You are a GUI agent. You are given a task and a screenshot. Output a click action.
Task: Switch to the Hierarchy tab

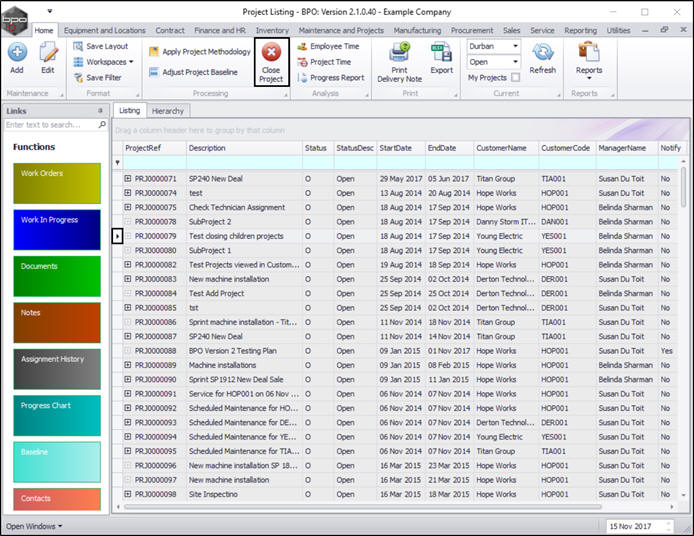click(x=167, y=111)
